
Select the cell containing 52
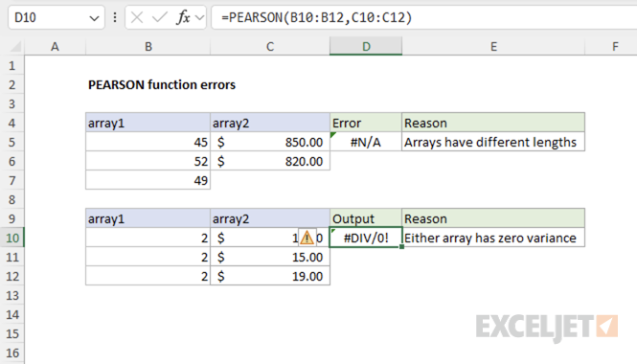click(x=148, y=161)
